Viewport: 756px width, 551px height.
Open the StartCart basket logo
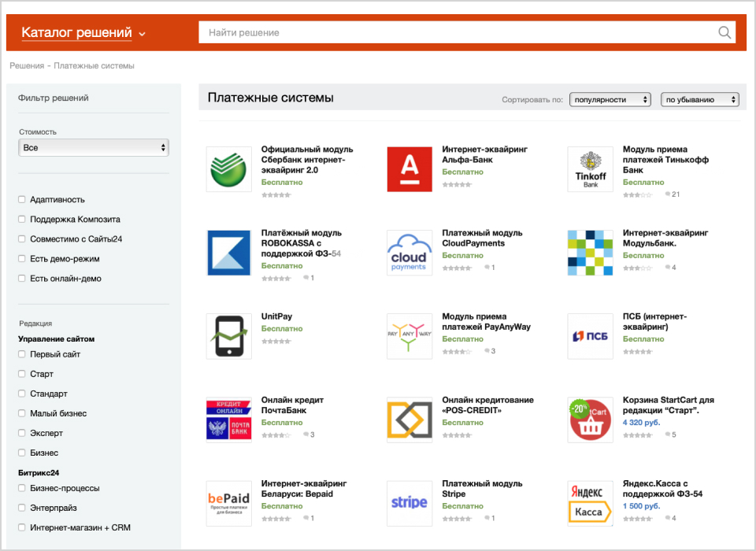click(590, 420)
